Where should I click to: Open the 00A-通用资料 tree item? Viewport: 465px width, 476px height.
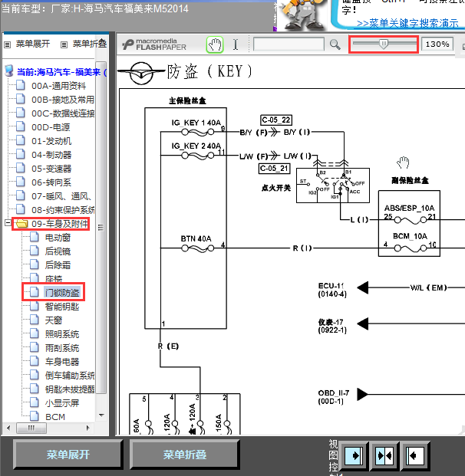click(58, 86)
